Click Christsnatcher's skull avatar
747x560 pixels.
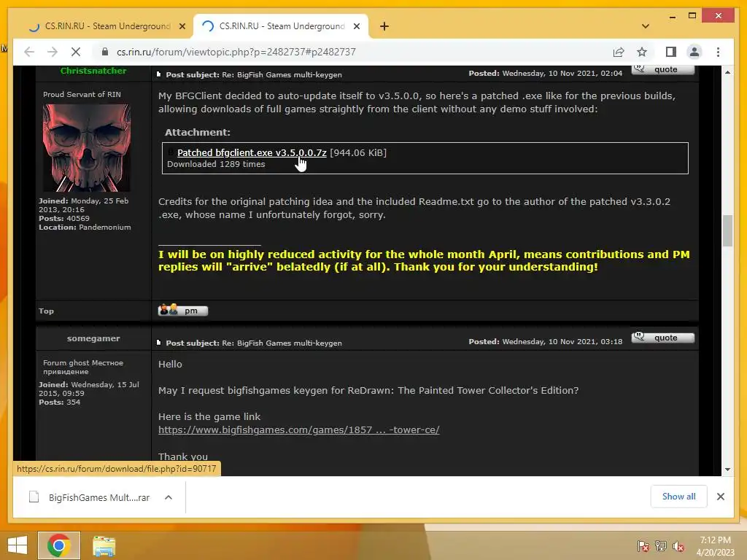[86, 147]
